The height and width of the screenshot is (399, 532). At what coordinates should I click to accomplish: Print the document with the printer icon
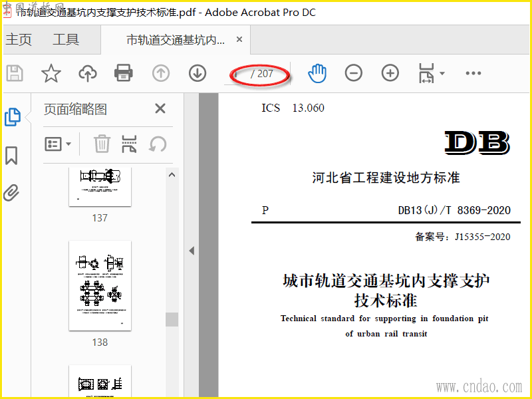tap(124, 73)
